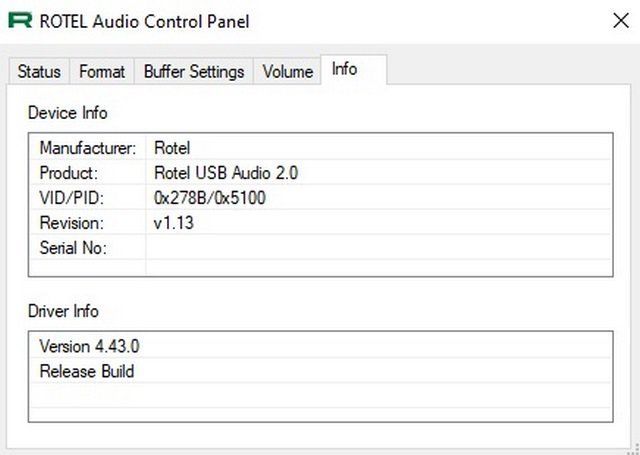Click the Release Build entry
This screenshot has width=640, height=455.
[x=87, y=371]
